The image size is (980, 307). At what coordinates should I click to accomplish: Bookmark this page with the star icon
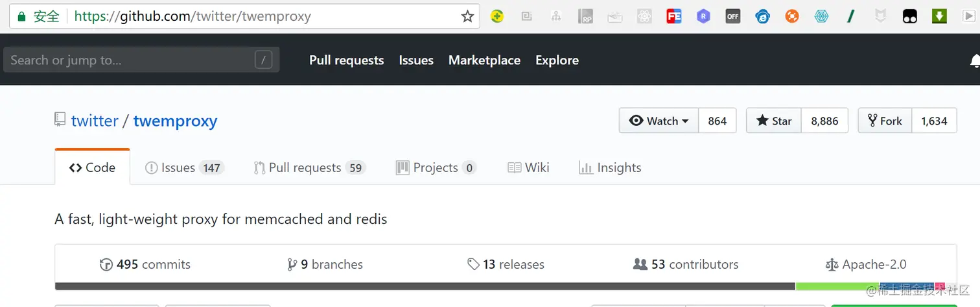[467, 16]
